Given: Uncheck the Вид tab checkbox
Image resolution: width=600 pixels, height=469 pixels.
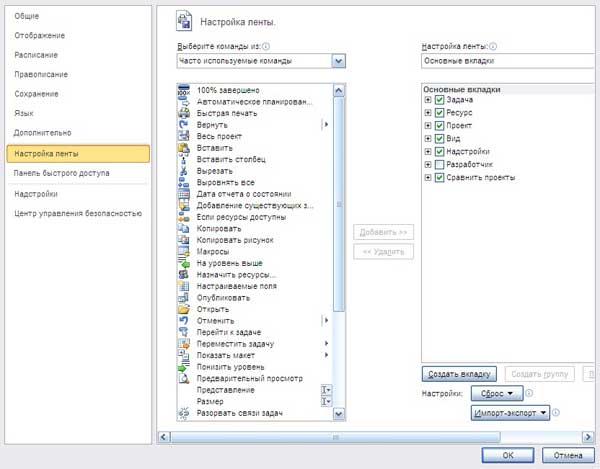Looking at the screenshot, I should pyautogui.click(x=439, y=138).
